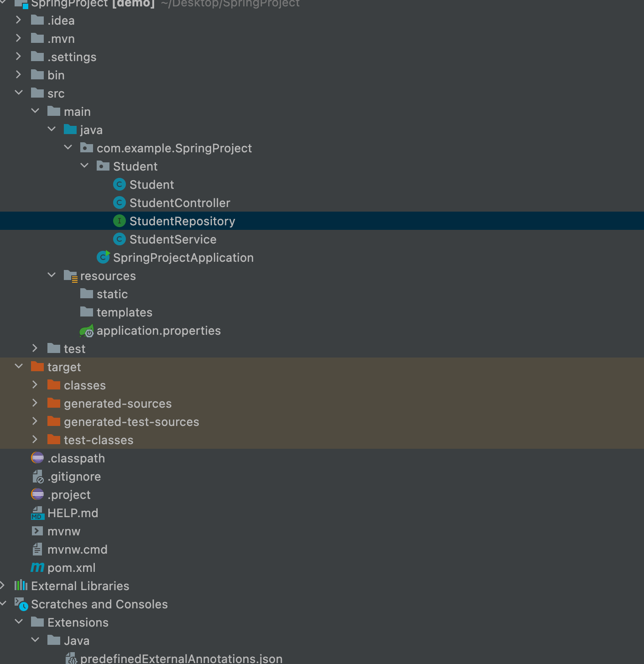
Task: Expand the test folder chevron
Action: [35, 348]
